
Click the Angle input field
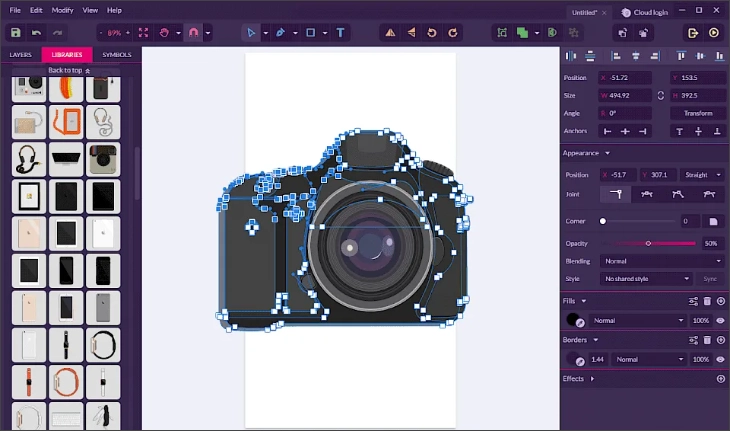click(x=625, y=113)
